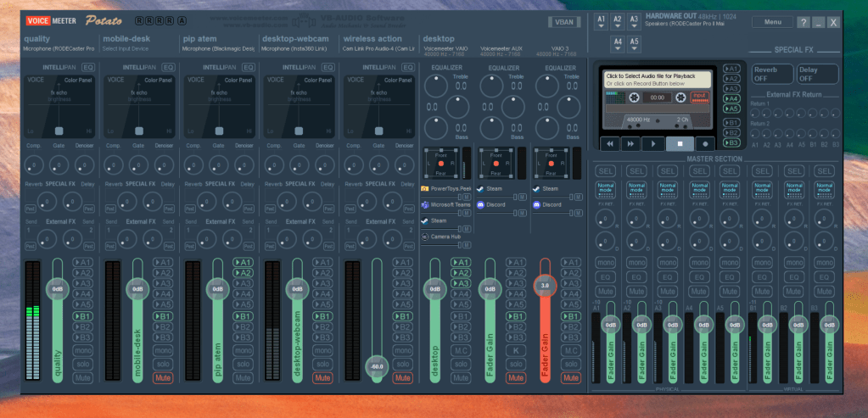The width and height of the screenshot is (868, 418).
Task: Click the desktop strip Treble knob
Action: click(435, 86)
